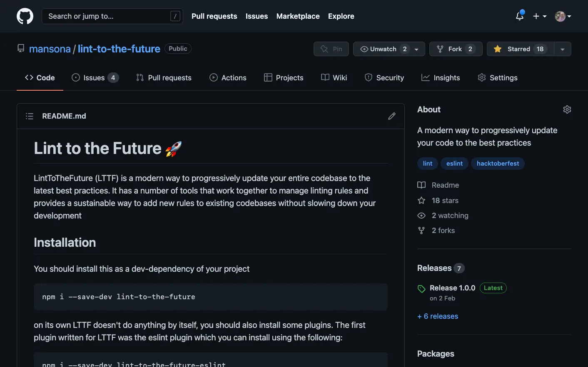Screen dimensions: 588x367
Task: Open the star lists dropdown arrow
Action: (x=563, y=49)
